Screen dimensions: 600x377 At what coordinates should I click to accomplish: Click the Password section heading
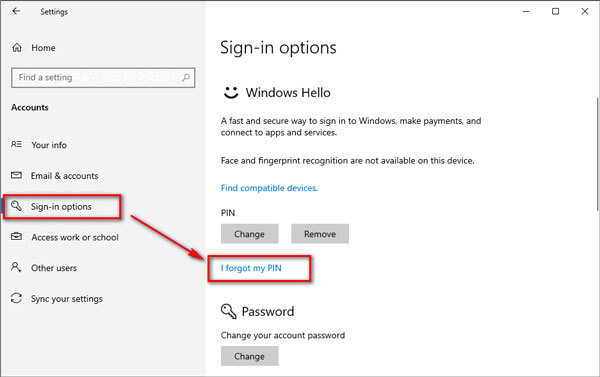click(268, 312)
